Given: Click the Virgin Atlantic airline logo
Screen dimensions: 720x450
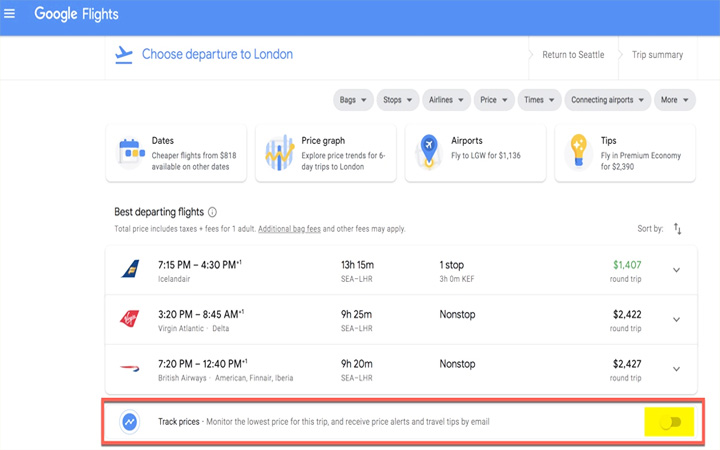Looking at the screenshot, I should [130, 318].
